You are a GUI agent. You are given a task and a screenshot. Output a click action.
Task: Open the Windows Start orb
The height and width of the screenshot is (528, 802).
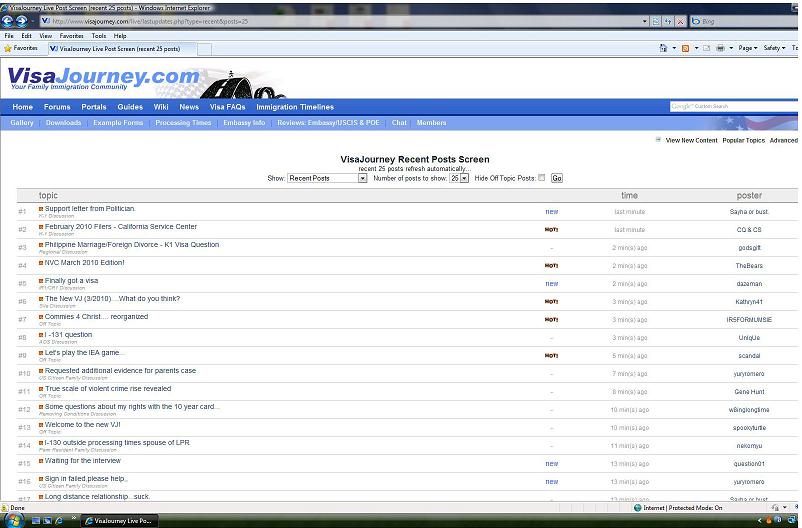pos(15,520)
